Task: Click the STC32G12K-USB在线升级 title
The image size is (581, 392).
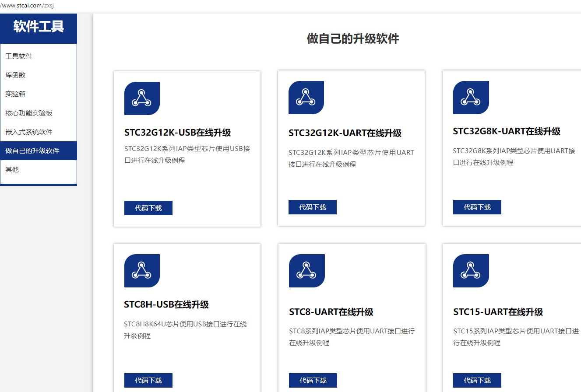Action: (x=178, y=133)
